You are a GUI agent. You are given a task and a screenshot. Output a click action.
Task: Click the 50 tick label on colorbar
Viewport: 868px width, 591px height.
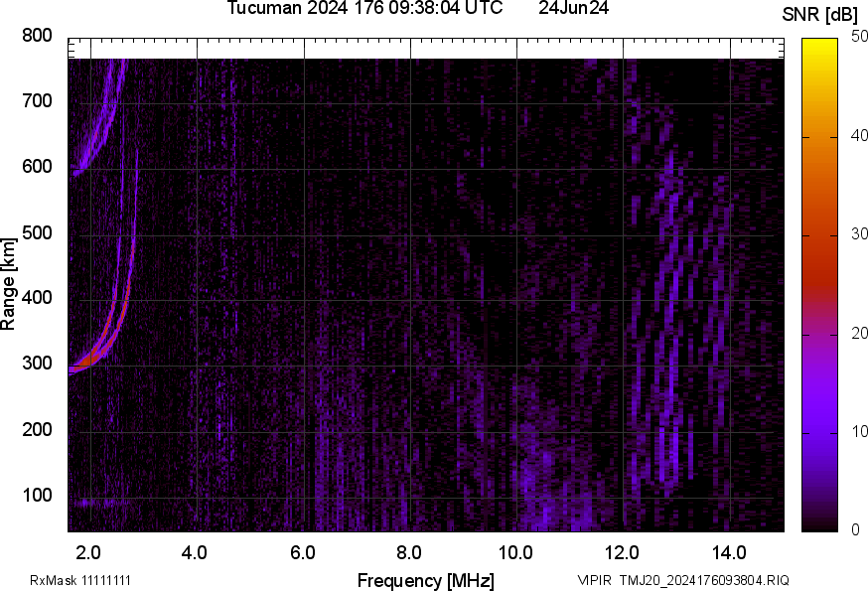pyautogui.click(x=858, y=37)
